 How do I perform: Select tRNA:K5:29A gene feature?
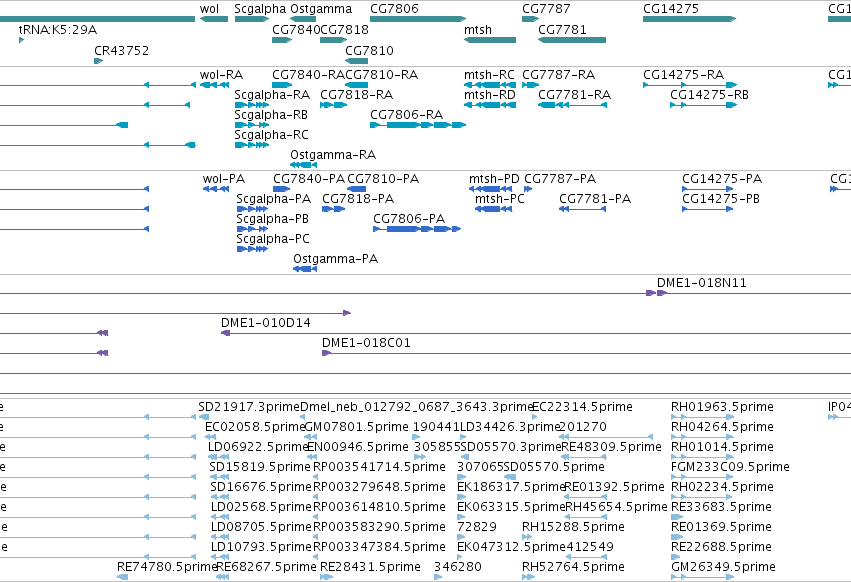(22, 40)
